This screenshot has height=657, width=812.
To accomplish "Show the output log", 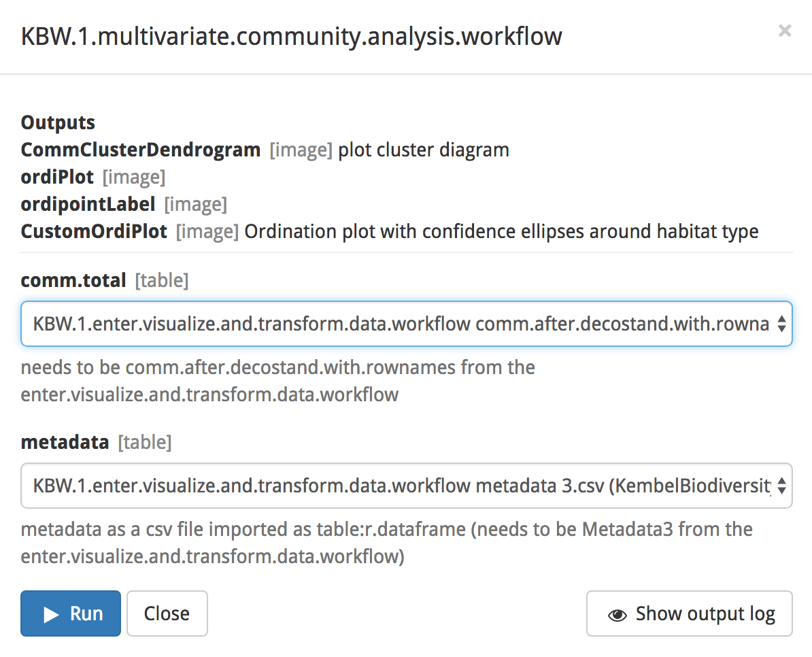I will point(690,613).
